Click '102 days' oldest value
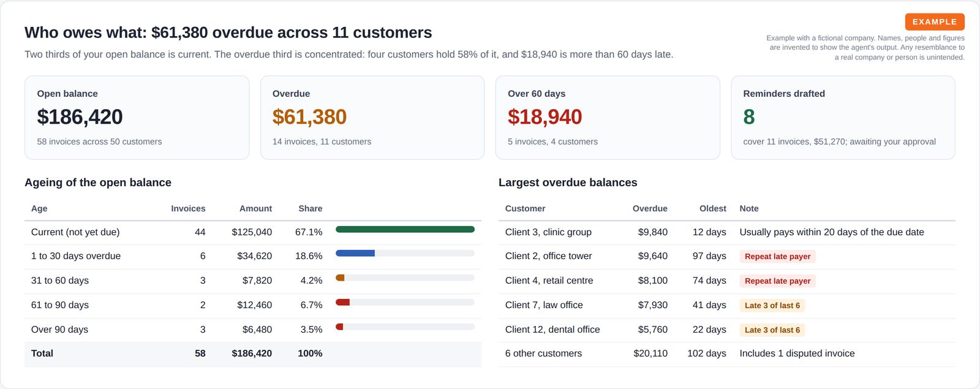 click(707, 353)
